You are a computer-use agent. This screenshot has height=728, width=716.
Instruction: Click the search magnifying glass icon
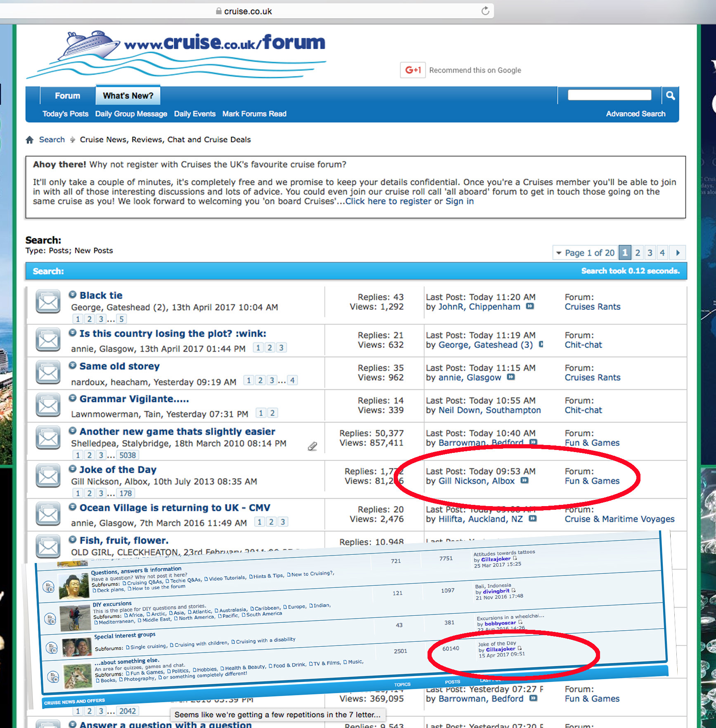click(x=670, y=96)
